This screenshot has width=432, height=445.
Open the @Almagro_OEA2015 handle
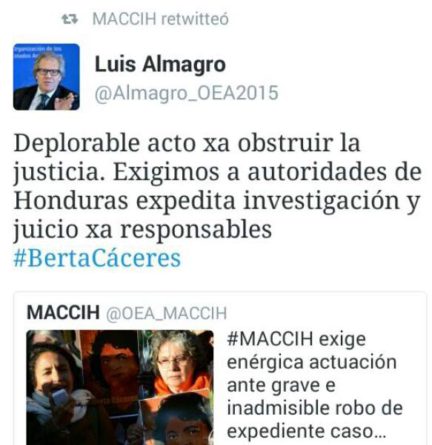pos(186,93)
